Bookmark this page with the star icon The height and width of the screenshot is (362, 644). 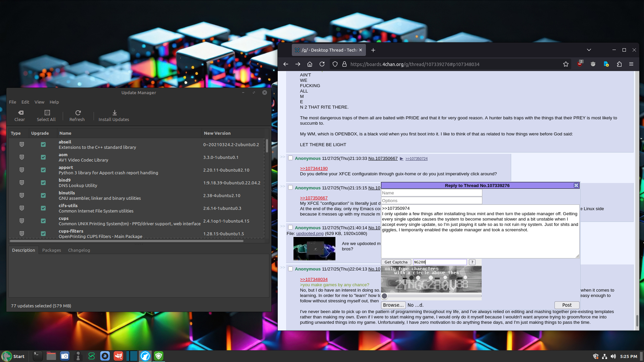click(x=566, y=64)
